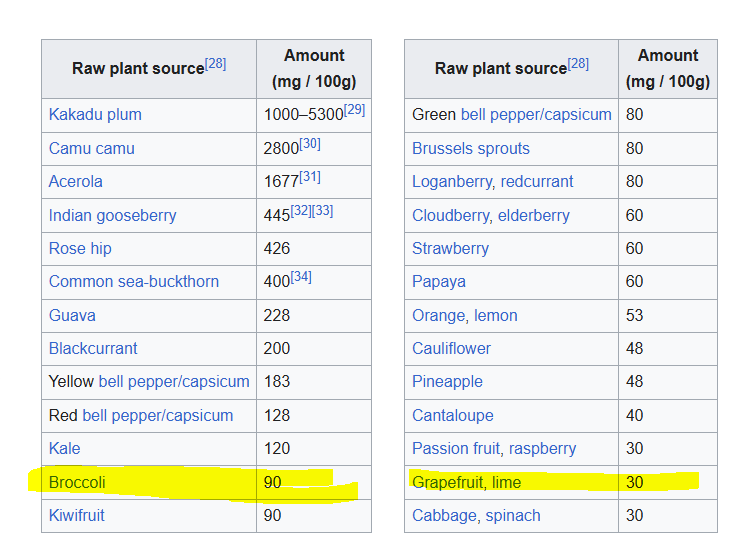Click the lime link
Screen dimensions: 753x560
coord(506,482)
